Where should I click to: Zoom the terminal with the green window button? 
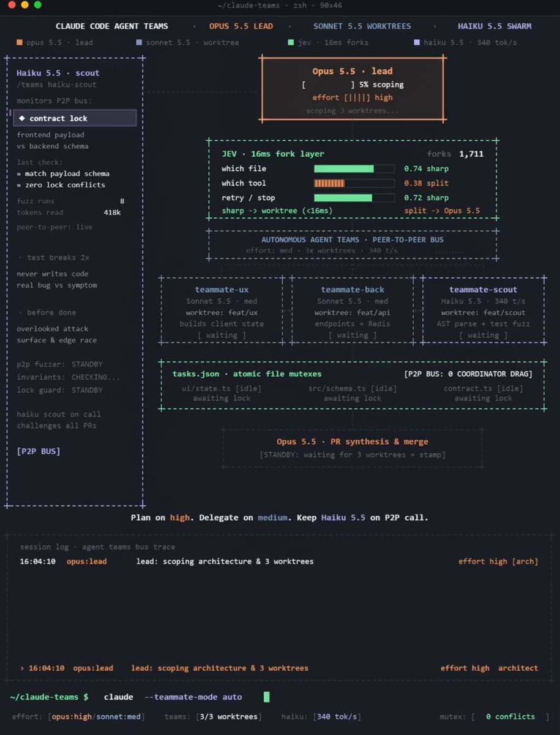[38, 5]
